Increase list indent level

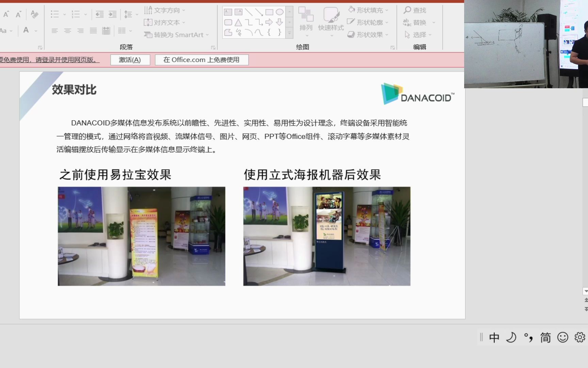(112, 14)
